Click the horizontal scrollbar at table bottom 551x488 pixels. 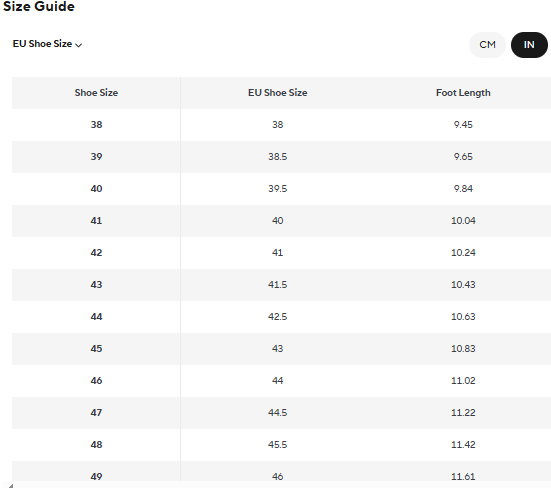(x=281, y=485)
